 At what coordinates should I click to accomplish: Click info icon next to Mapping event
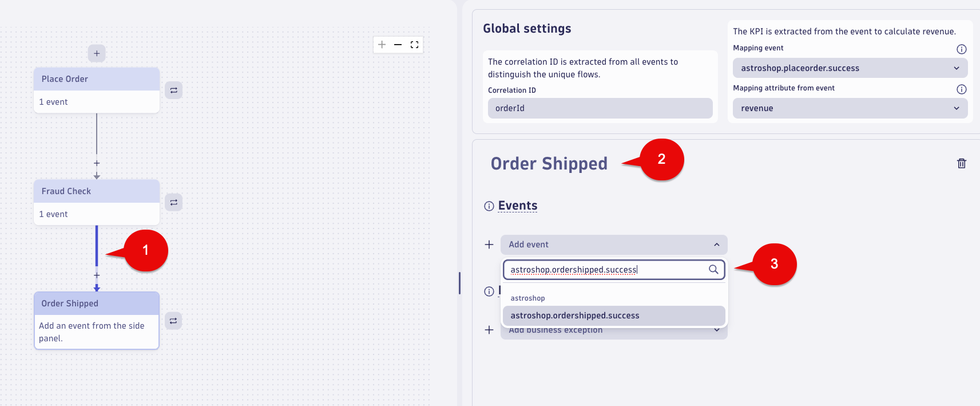[x=962, y=49]
